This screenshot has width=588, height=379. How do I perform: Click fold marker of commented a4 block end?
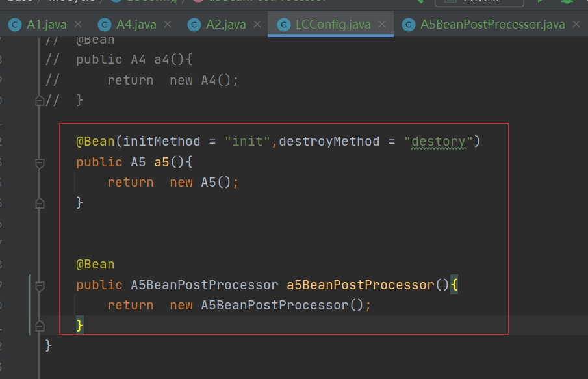(x=40, y=101)
